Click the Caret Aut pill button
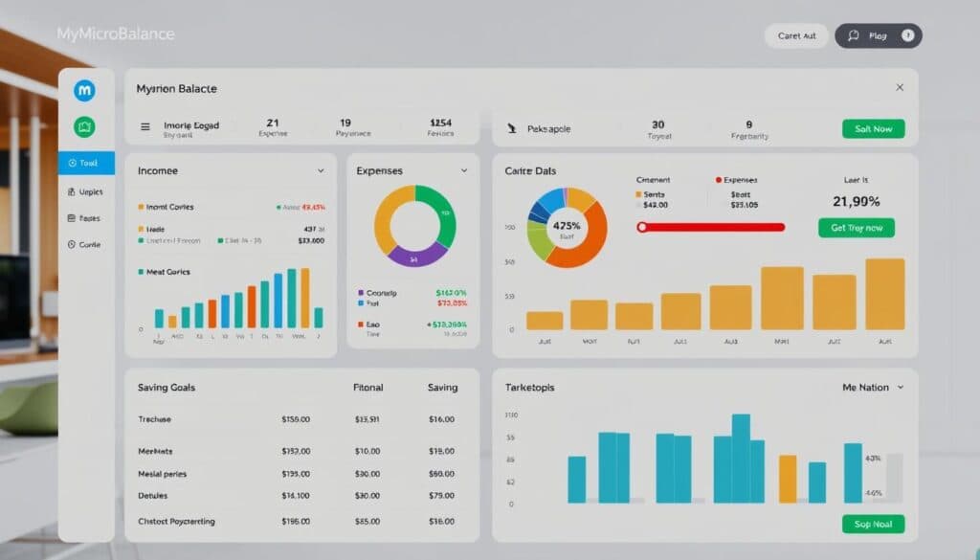 [x=797, y=35]
